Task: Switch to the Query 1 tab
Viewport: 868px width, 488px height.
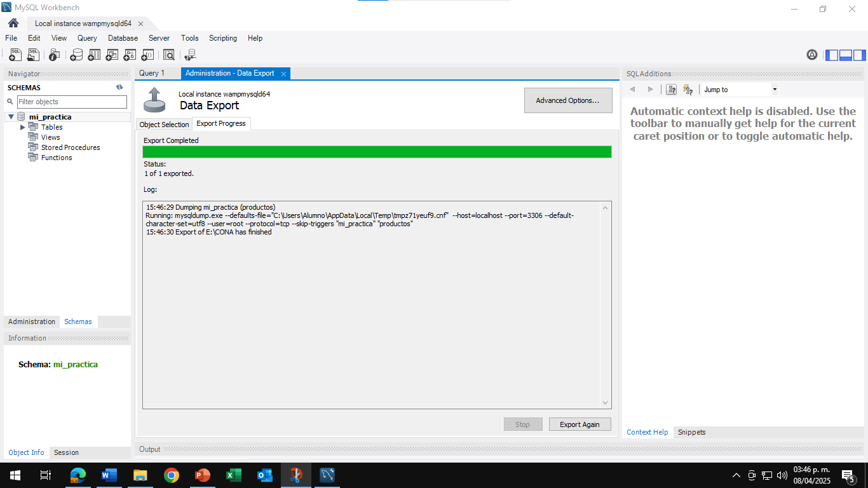Action: click(x=152, y=73)
